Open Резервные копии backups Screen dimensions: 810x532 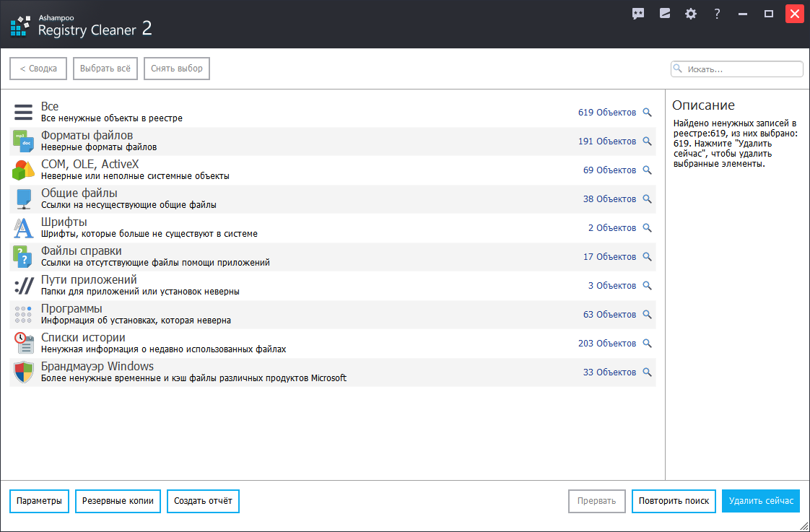pos(118,501)
